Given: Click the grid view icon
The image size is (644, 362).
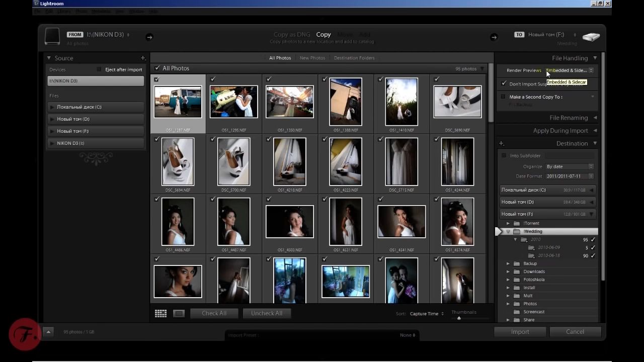Looking at the screenshot, I should [x=160, y=313].
